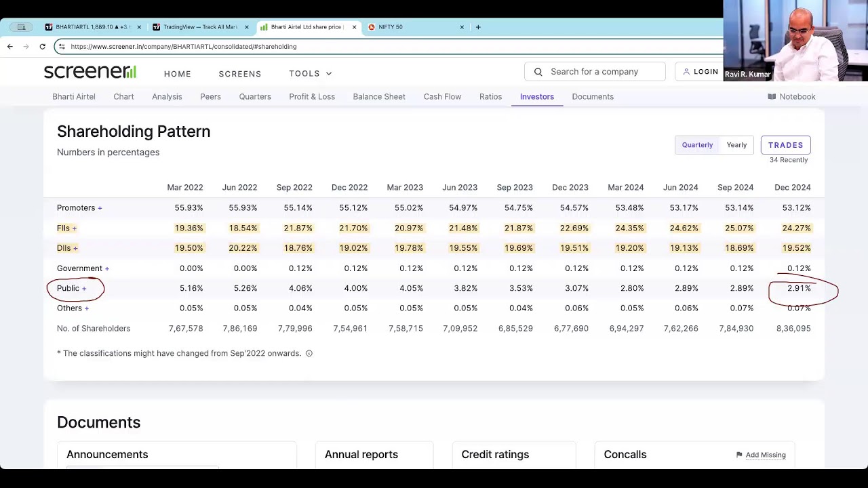Viewport: 868px width, 488px height.
Task: Jump to Quarters section
Action: 255,96
